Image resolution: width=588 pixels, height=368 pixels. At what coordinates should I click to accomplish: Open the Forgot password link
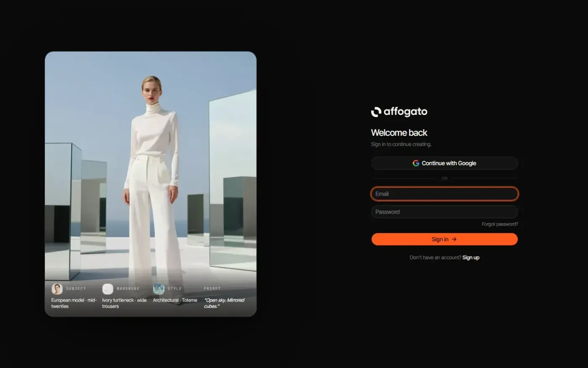500,224
